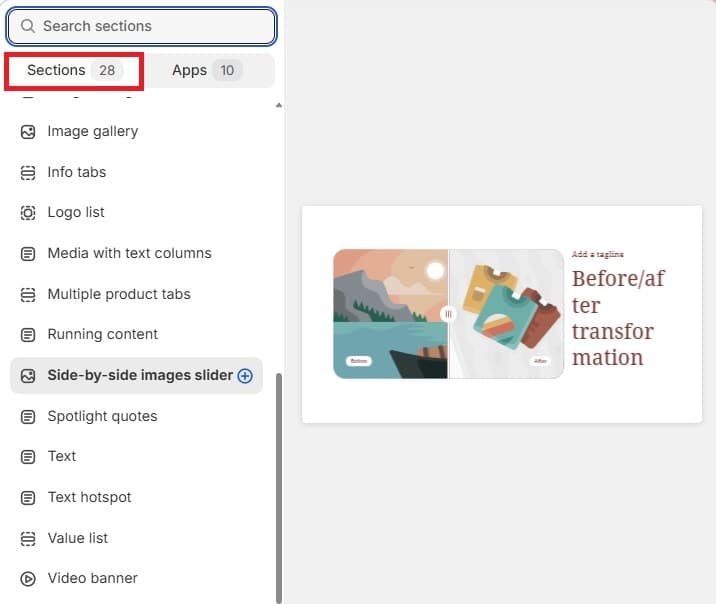Click the Spotlight quotes icon

pyautogui.click(x=28, y=417)
